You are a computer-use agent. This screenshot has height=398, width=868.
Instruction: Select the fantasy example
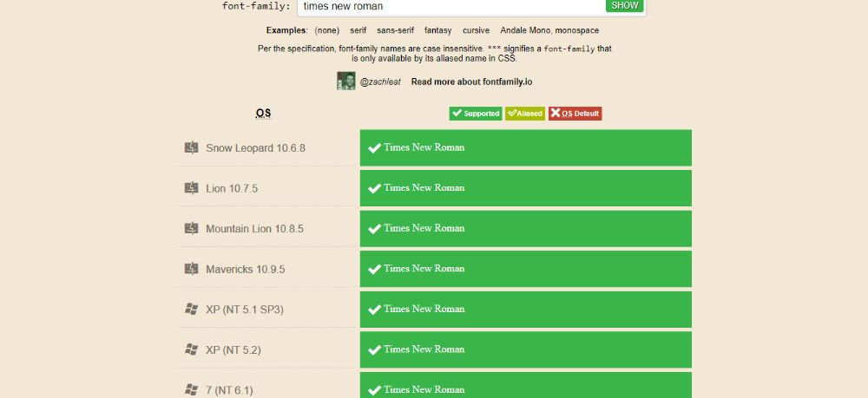tap(437, 30)
